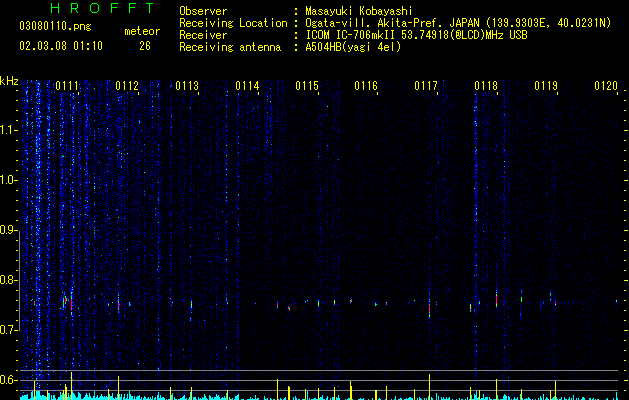Click the red meteor echo below 0112
Viewport: 629px width, 400px height.
118,306
